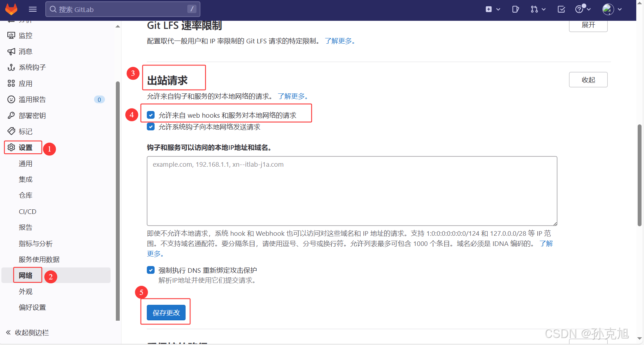The width and height of the screenshot is (644, 345).
Task: Open the to-do list icon
Action: (561, 10)
